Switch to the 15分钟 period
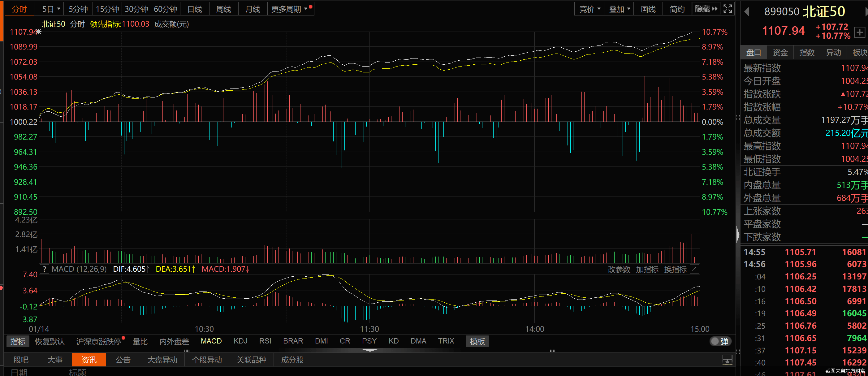The image size is (868, 376). click(x=107, y=9)
